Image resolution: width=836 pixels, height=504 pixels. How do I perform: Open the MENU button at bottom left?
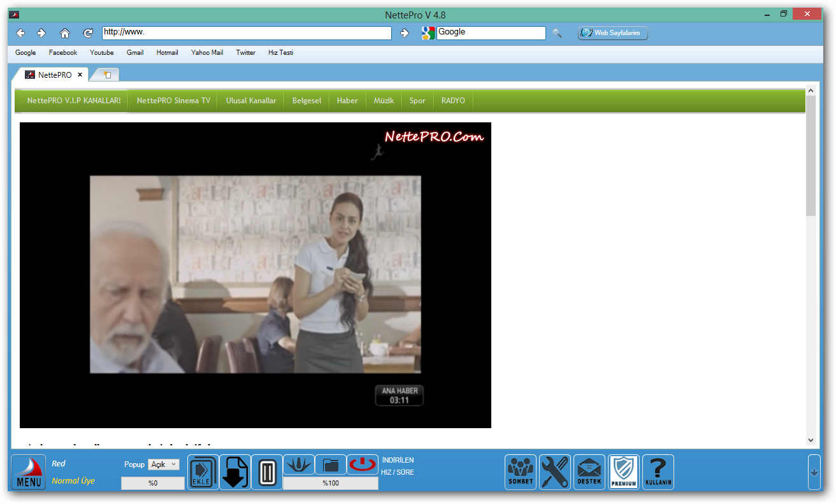click(29, 472)
